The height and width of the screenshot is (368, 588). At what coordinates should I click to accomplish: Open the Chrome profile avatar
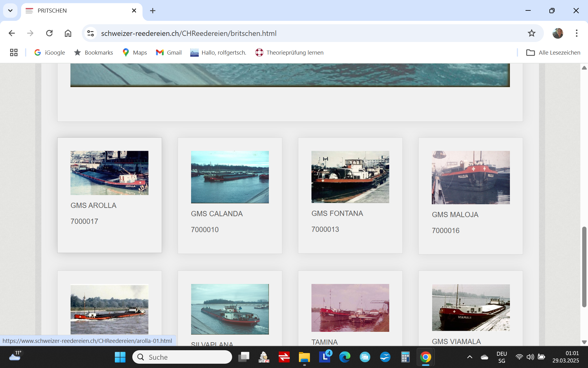click(x=557, y=33)
